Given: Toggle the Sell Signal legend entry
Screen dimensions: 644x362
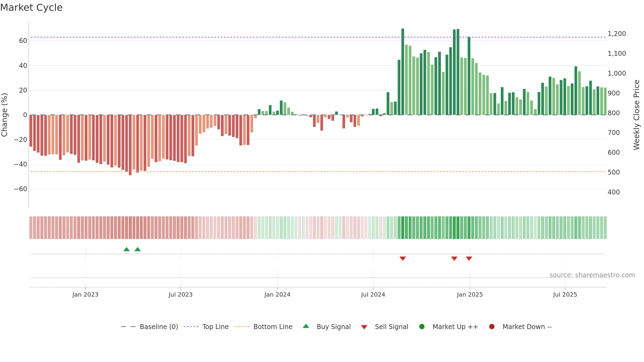Looking at the screenshot, I should pos(385,327).
